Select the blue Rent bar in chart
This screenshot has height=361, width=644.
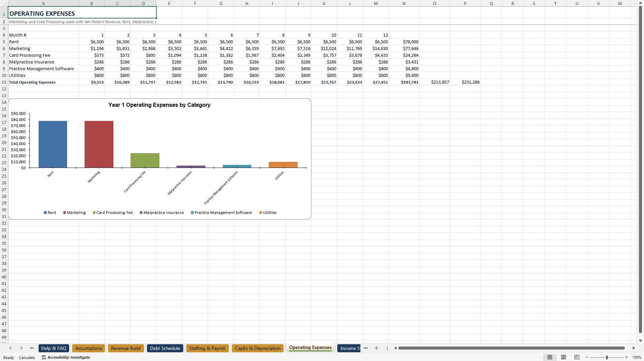point(53,144)
